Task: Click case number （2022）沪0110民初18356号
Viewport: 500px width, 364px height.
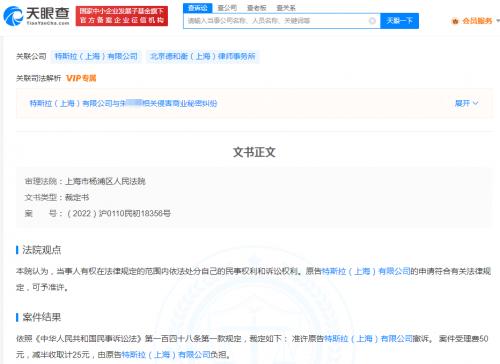Action: 118,213
